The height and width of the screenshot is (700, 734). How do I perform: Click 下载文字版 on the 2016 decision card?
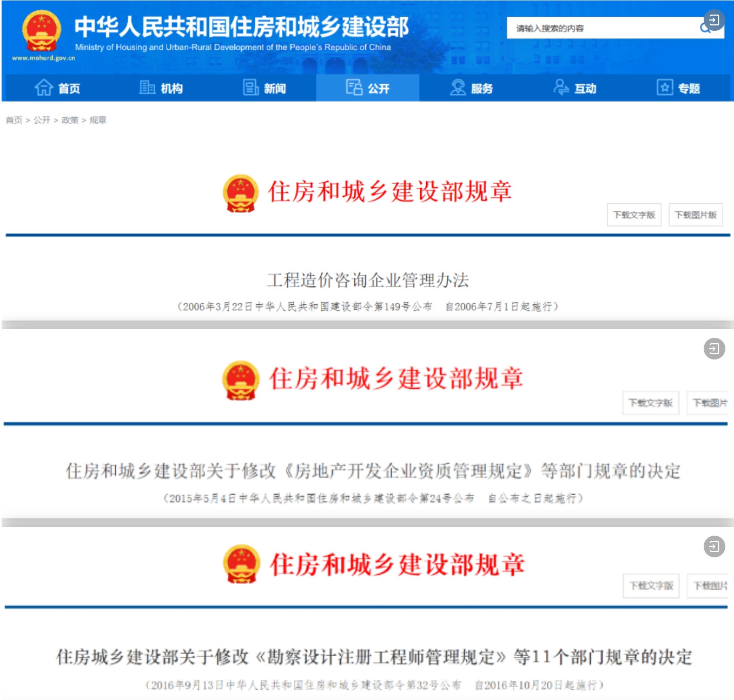[x=651, y=585]
